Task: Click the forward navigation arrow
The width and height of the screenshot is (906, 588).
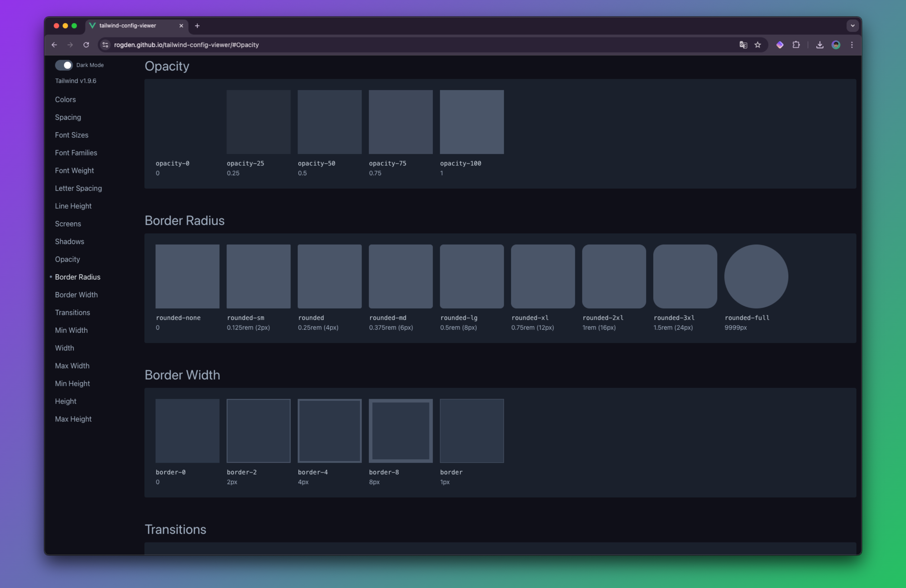Action: (70, 45)
